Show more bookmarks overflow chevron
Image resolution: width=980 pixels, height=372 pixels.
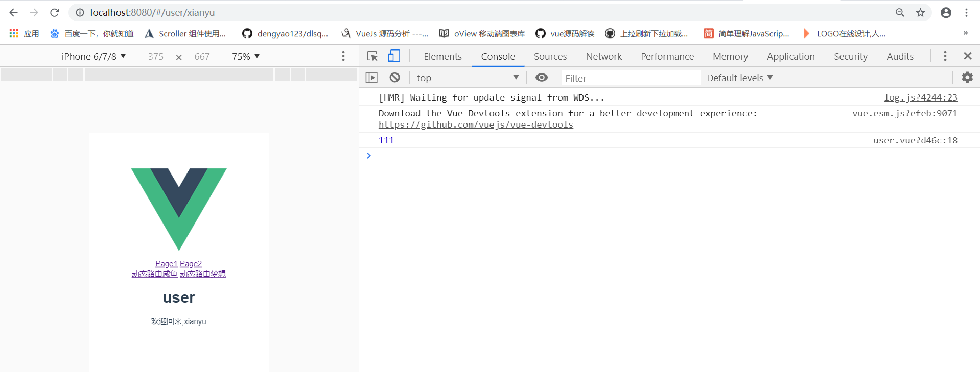coord(965,33)
